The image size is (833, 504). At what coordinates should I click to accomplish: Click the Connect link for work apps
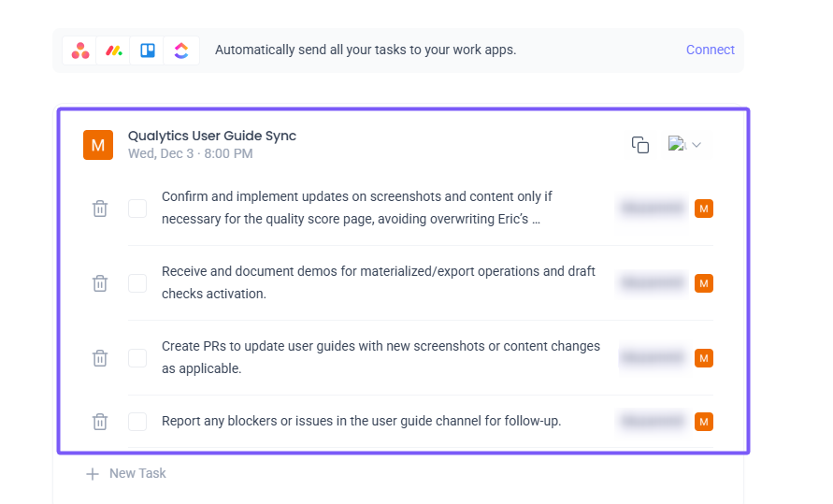[x=710, y=50]
